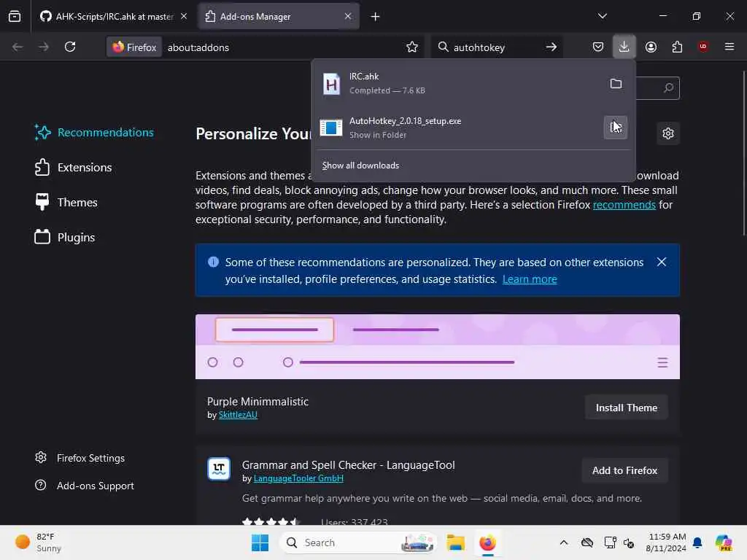Open the Firefox account icon
Screen dimensions: 747x560
(x=651, y=47)
